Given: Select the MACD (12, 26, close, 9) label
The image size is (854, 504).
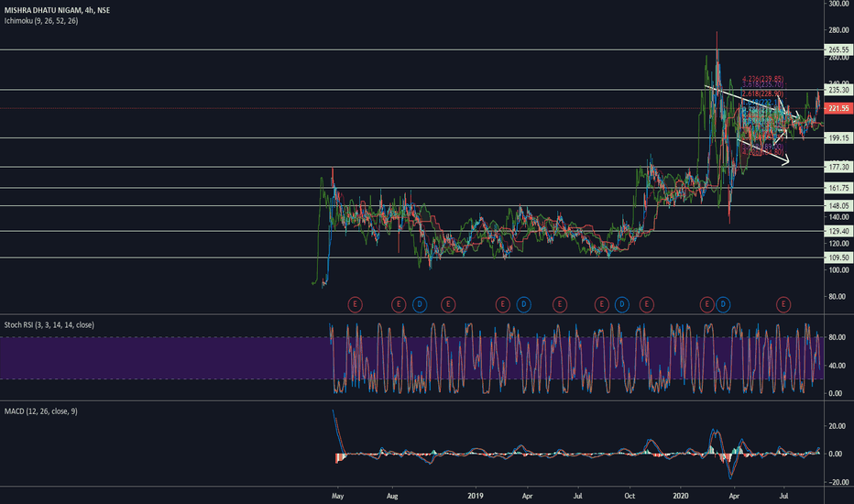Looking at the screenshot, I should [41, 411].
